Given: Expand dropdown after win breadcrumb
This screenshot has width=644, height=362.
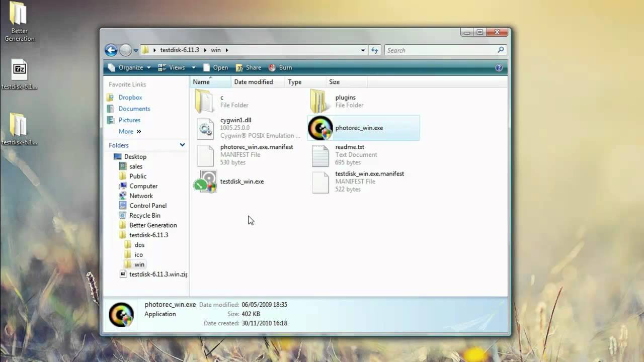Looking at the screenshot, I should click(227, 50).
